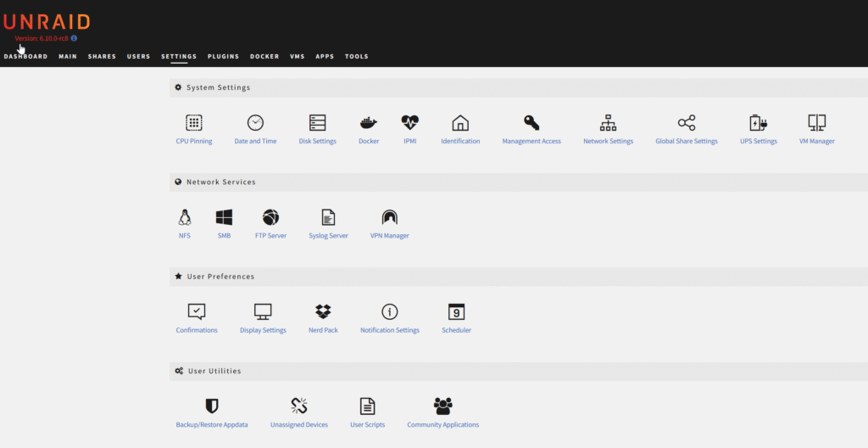The width and height of the screenshot is (868, 448).
Task: Open Nerd Pack dropbox-style icon
Action: (323, 311)
